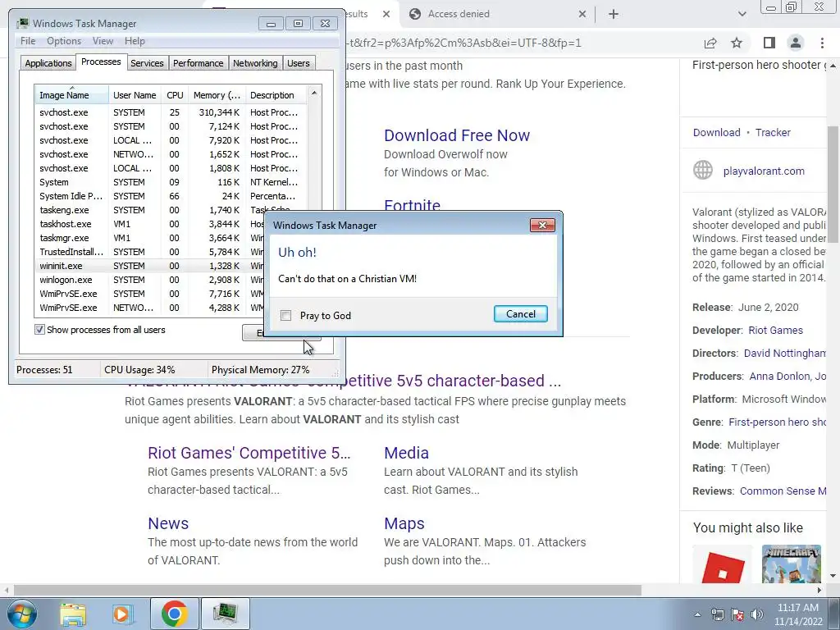Switch to the Users tab
The width and height of the screenshot is (840, 630).
(x=298, y=63)
